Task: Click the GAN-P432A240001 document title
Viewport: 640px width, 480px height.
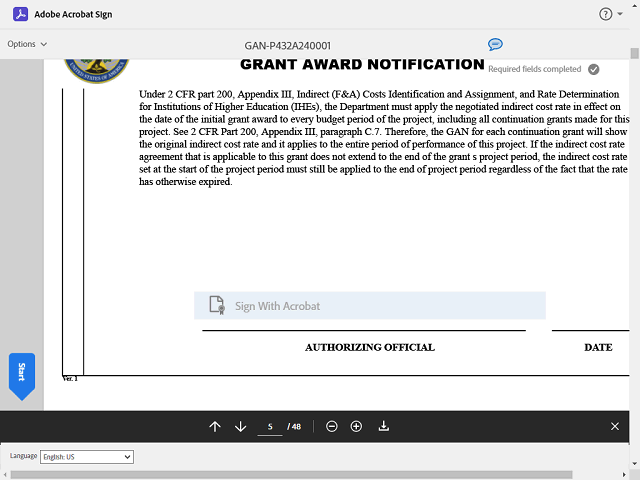Action: [x=287, y=46]
